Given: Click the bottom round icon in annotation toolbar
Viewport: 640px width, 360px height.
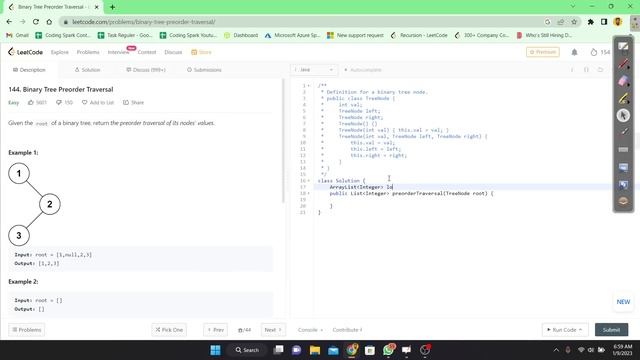Looking at the screenshot, I should pos(623,201).
